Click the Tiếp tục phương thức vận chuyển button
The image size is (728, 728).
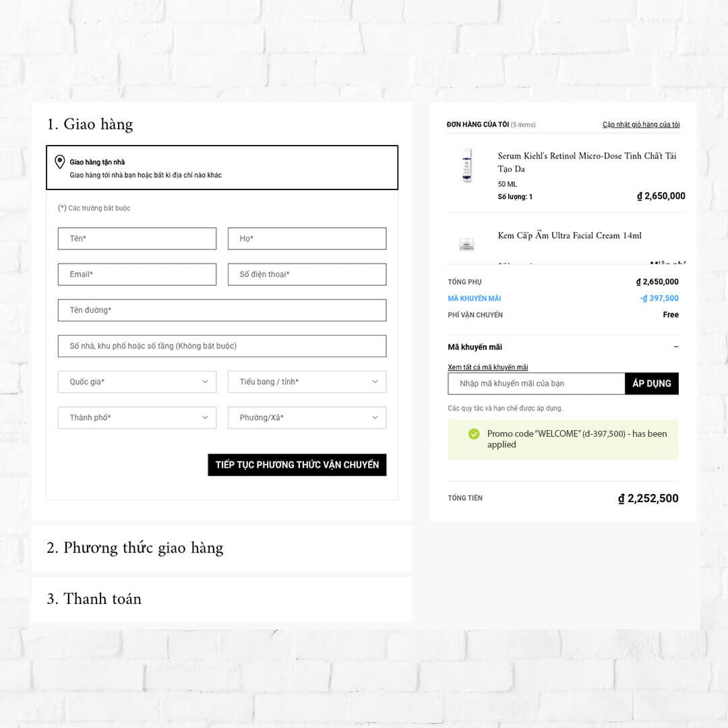(297, 464)
